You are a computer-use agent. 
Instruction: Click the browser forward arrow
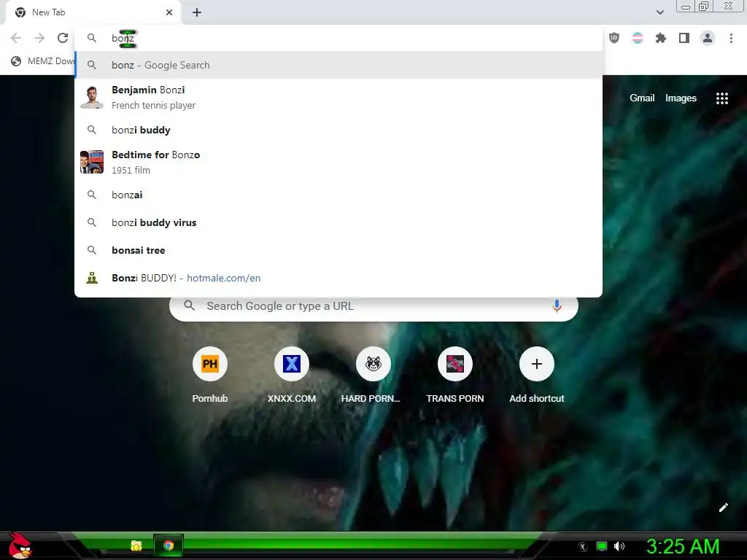(39, 38)
